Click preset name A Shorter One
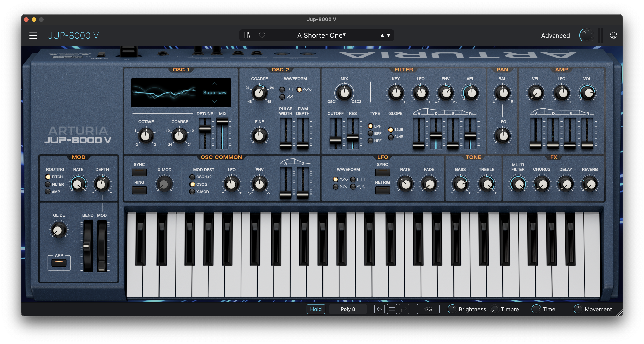This screenshot has height=344, width=644. (321, 36)
